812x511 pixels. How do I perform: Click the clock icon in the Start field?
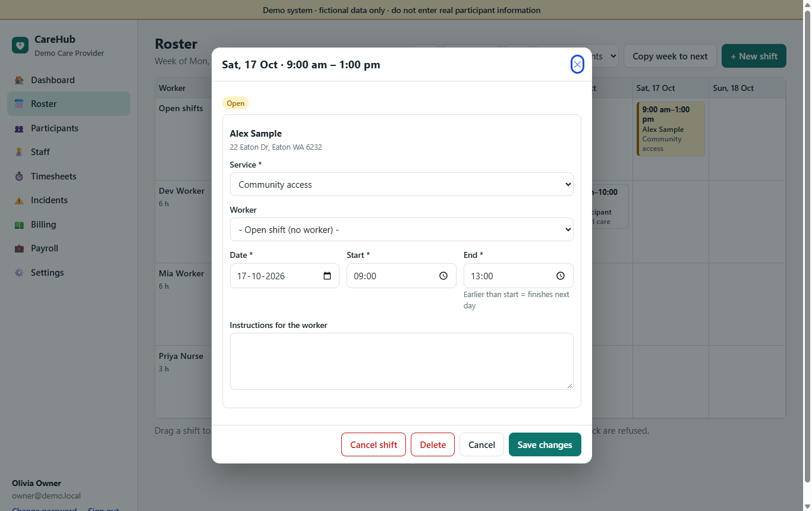click(x=443, y=276)
